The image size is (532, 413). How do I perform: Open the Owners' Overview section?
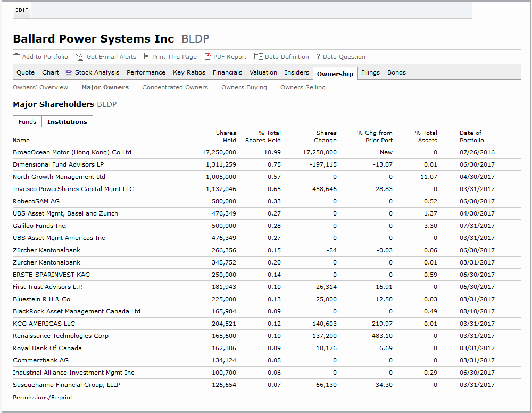point(40,87)
